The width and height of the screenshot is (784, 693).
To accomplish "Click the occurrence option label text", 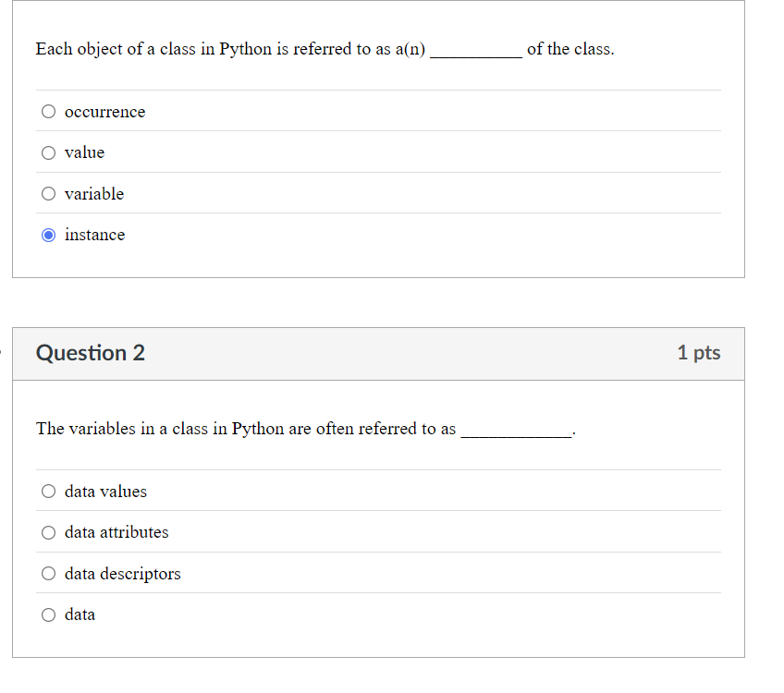I will point(104,111).
